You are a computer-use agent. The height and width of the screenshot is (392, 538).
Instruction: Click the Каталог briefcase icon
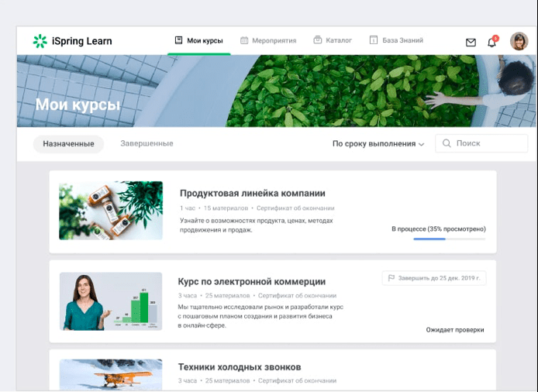(x=317, y=40)
